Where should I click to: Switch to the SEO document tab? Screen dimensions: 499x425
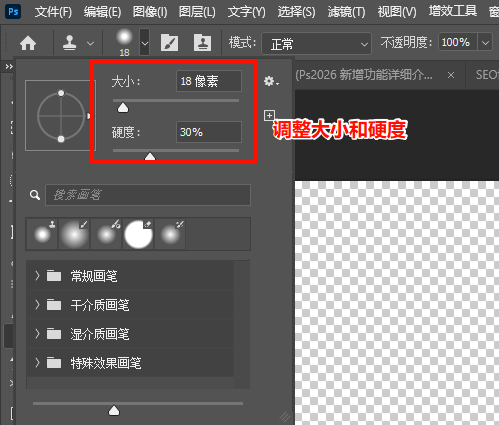pos(487,75)
